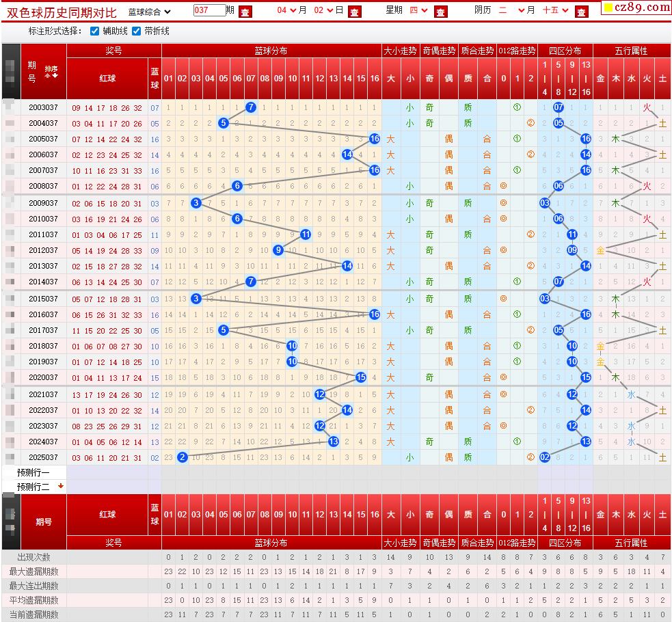
Task: Open the day dropdown showing 02
Action: click(x=323, y=10)
